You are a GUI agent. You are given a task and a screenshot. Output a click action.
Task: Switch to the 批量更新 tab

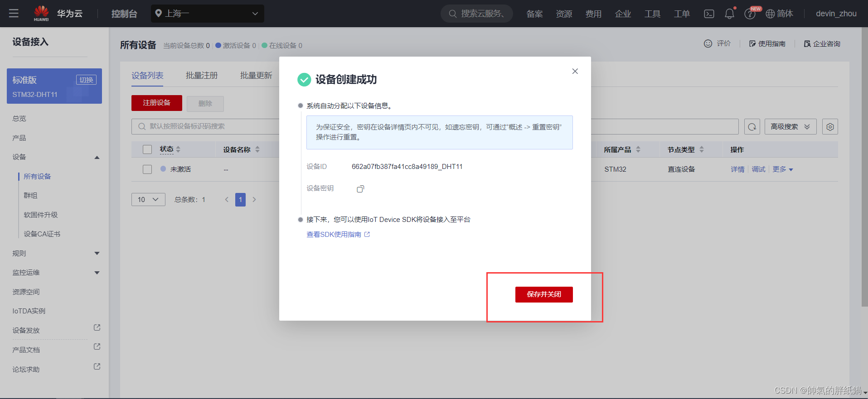click(x=256, y=76)
